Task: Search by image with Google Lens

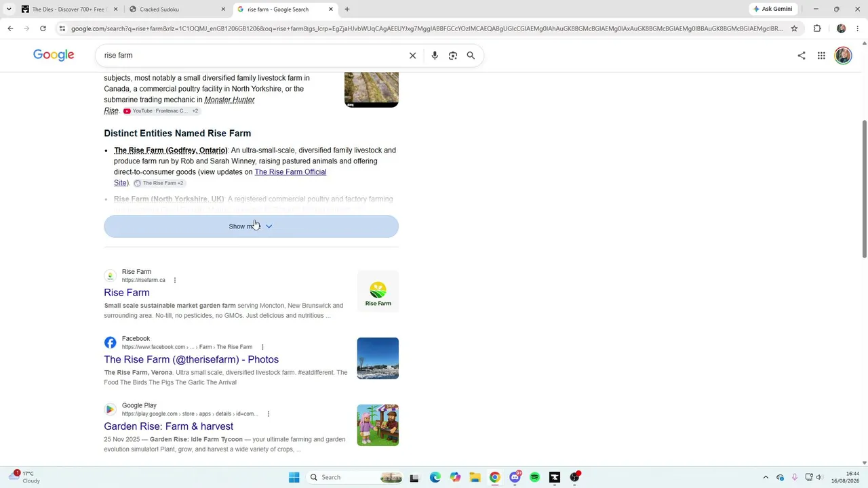Action: [x=453, y=56]
